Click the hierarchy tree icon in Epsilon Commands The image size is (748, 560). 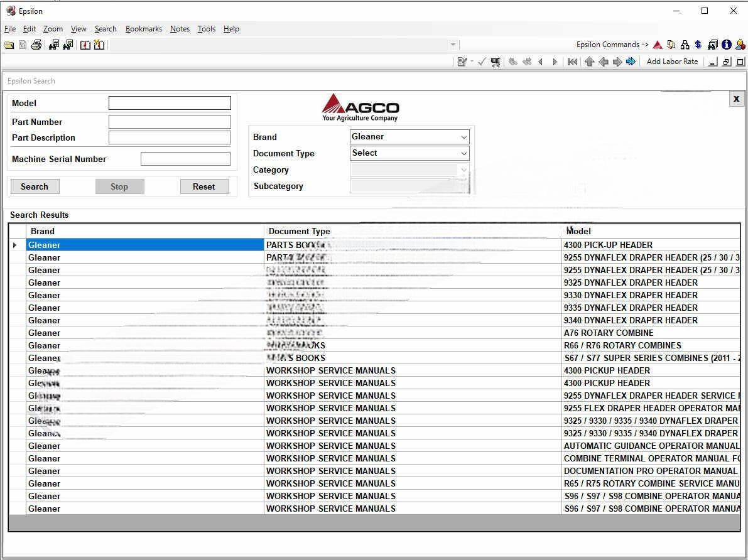(685, 45)
